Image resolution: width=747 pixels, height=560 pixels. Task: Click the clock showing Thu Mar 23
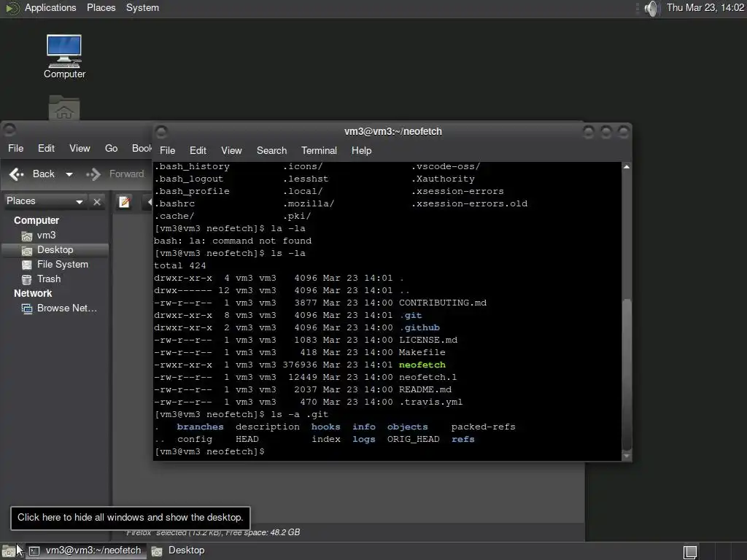tap(705, 8)
